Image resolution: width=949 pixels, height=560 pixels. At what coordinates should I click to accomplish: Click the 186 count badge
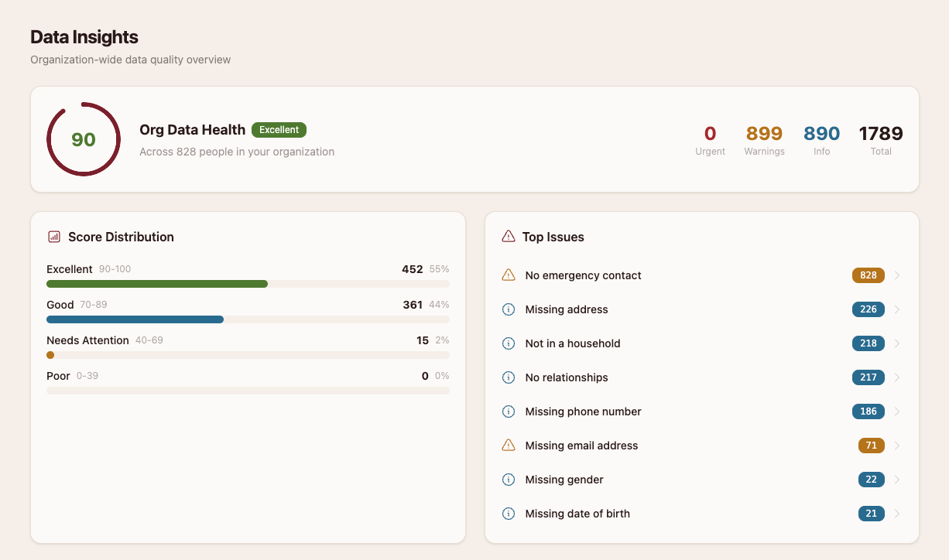point(868,411)
